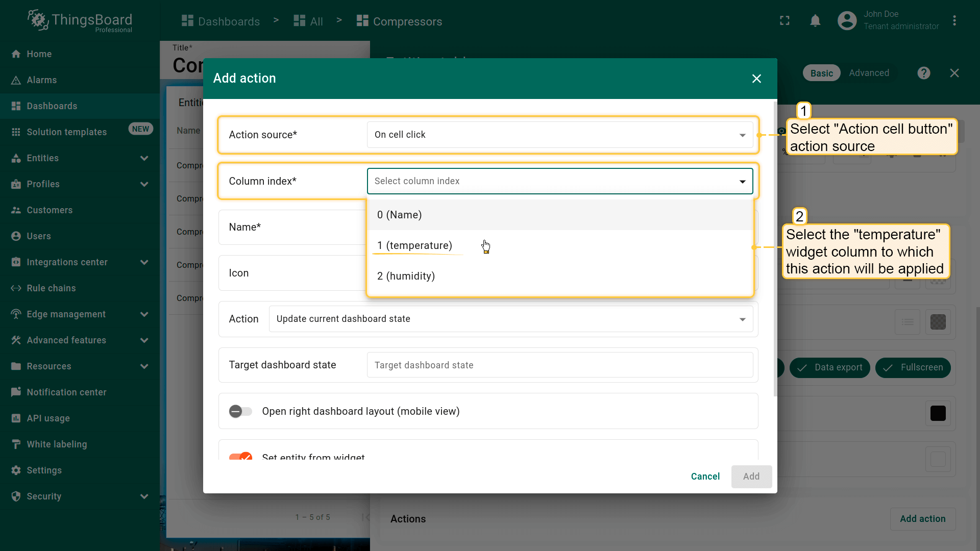Click the Target dashboard state field
The width and height of the screenshot is (980, 551).
559,365
